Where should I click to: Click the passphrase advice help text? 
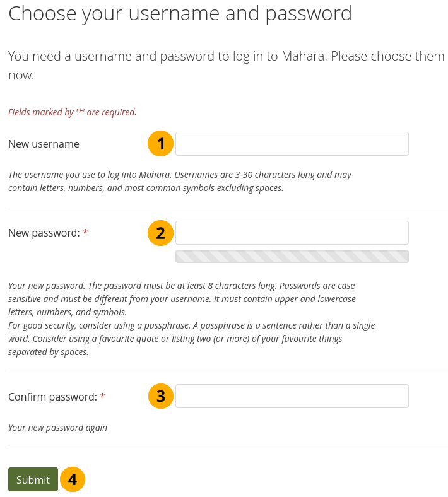[x=191, y=339]
